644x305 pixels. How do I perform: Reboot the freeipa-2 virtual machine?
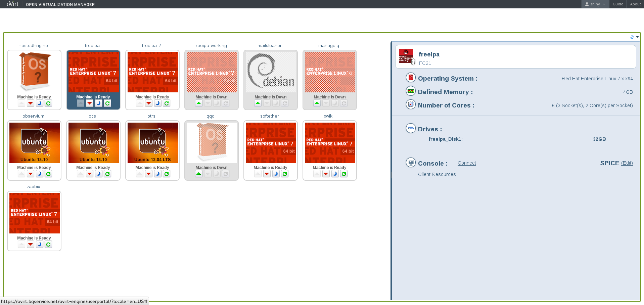[x=167, y=103]
